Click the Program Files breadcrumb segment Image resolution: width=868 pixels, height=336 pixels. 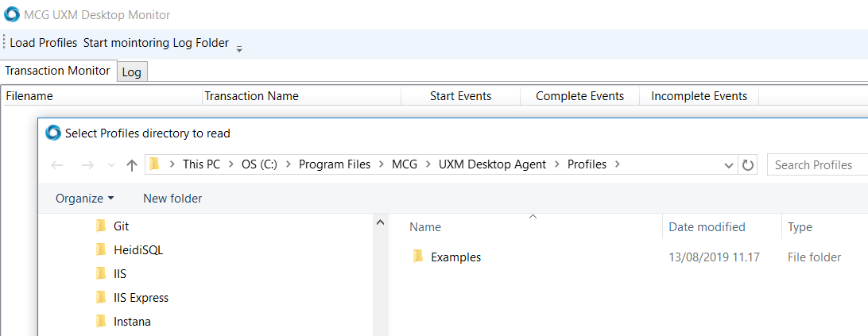coord(334,164)
